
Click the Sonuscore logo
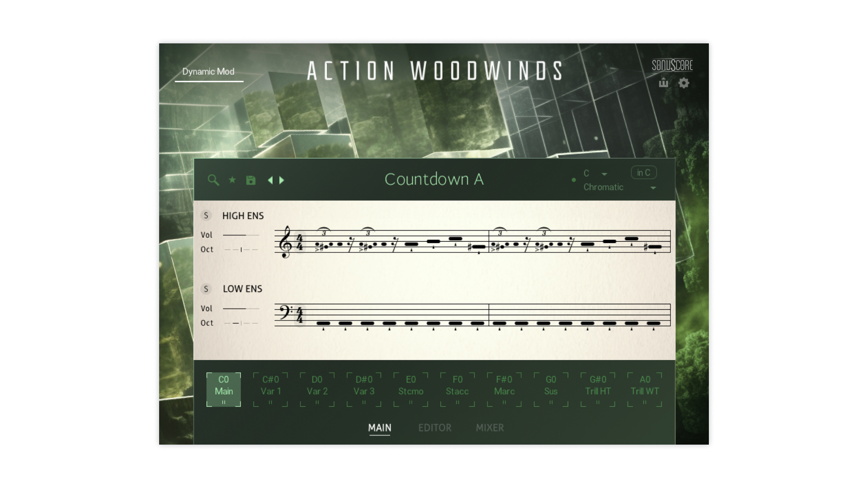click(x=672, y=66)
